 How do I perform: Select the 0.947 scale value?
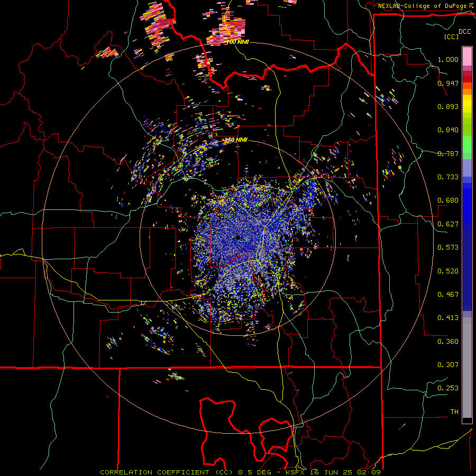point(448,83)
